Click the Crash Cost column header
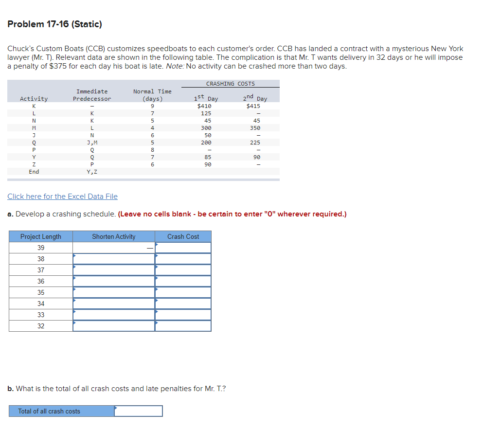This screenshot has height=448, width=501. click(183, 236)
